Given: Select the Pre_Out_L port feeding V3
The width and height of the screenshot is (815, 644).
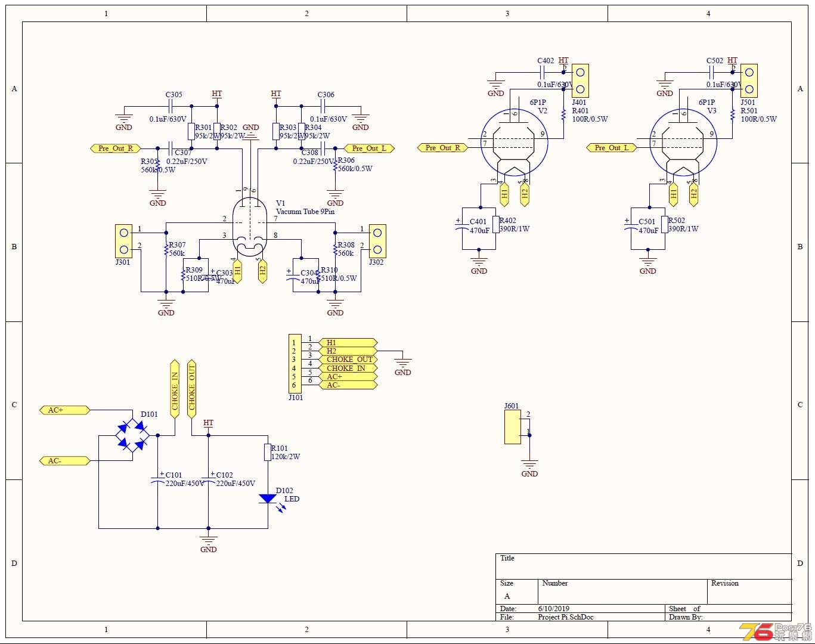Looking at the screenshot, I should coord(611,147).
